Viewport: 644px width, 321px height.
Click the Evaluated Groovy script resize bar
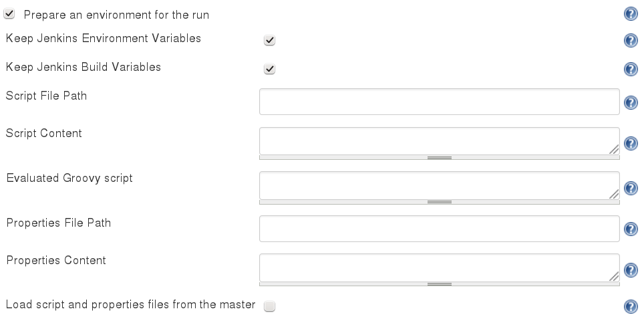pyautogui.click(x=439, y=201)
